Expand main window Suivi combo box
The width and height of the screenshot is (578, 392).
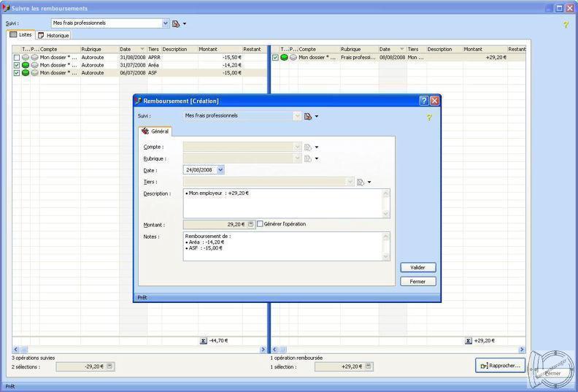coord(164,23)
